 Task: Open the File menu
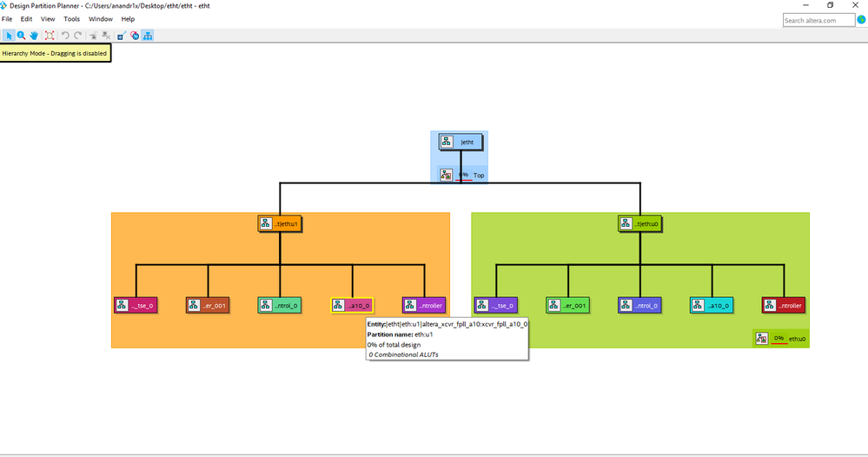click(7, 19)
